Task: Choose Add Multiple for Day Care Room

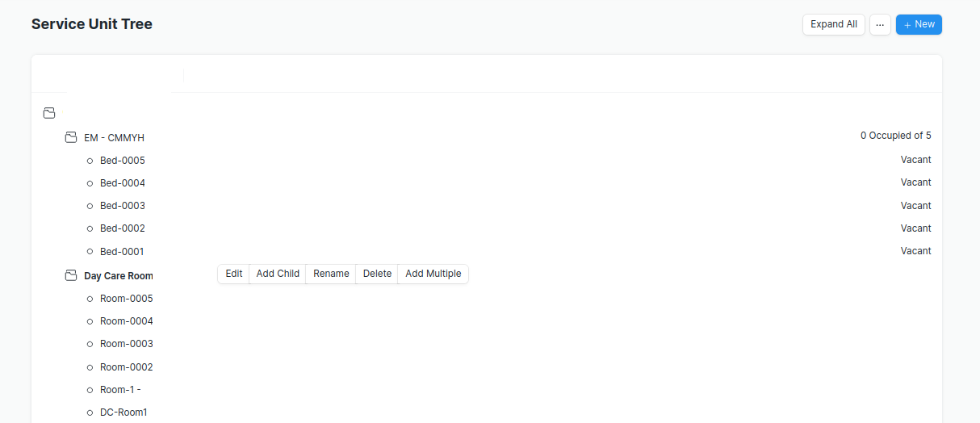Action: [x=433, y=274]
